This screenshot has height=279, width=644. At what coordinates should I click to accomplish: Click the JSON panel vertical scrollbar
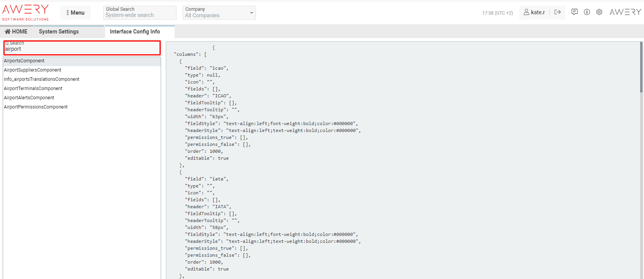tap(641, 67)
